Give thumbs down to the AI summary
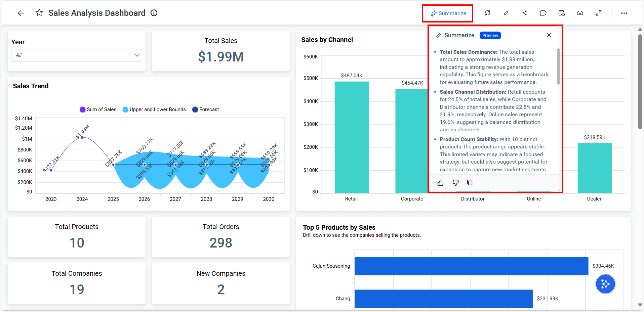 tap(455, 182)
